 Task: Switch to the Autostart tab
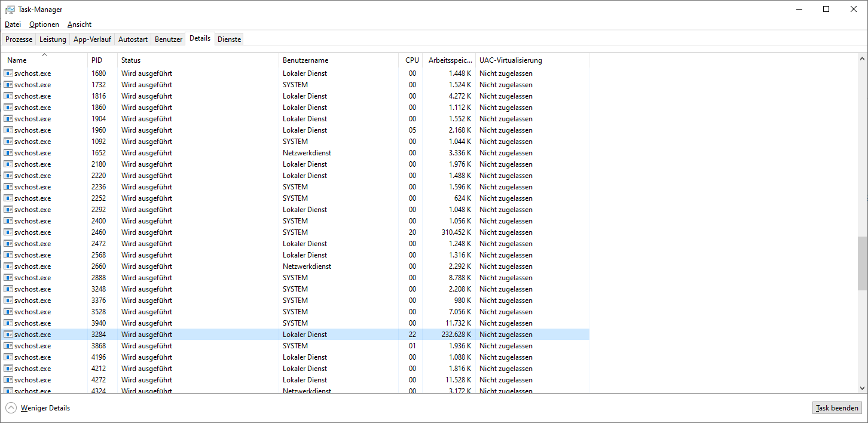[133, 39]
